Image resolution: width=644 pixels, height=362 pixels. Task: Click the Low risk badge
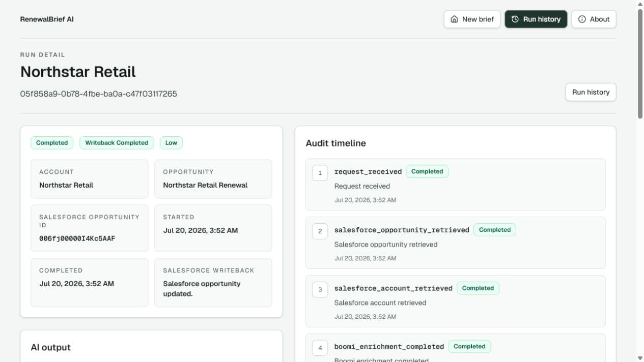click(171, 143)
